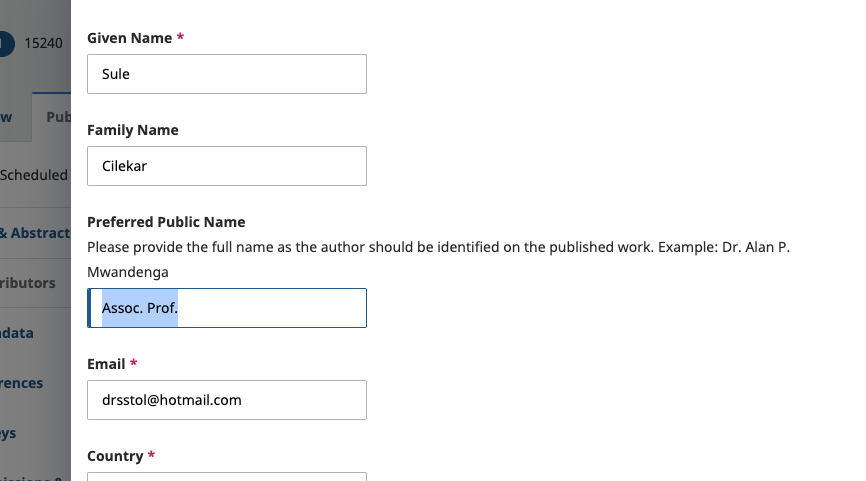Image resolution: width=866 pixels, height=481 pixels.
Task: Click the blue circular badge icon
Action: pyautogui.click(x=5, y=43)
